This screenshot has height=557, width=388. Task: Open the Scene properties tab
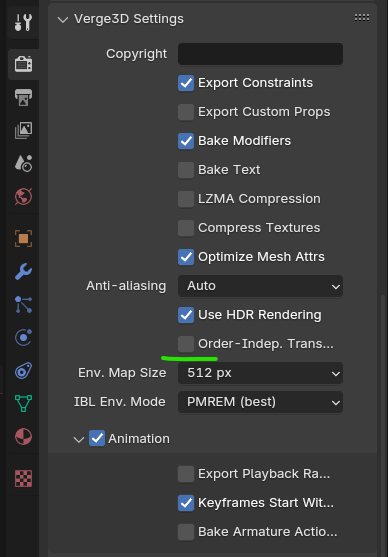coord(23,163)
